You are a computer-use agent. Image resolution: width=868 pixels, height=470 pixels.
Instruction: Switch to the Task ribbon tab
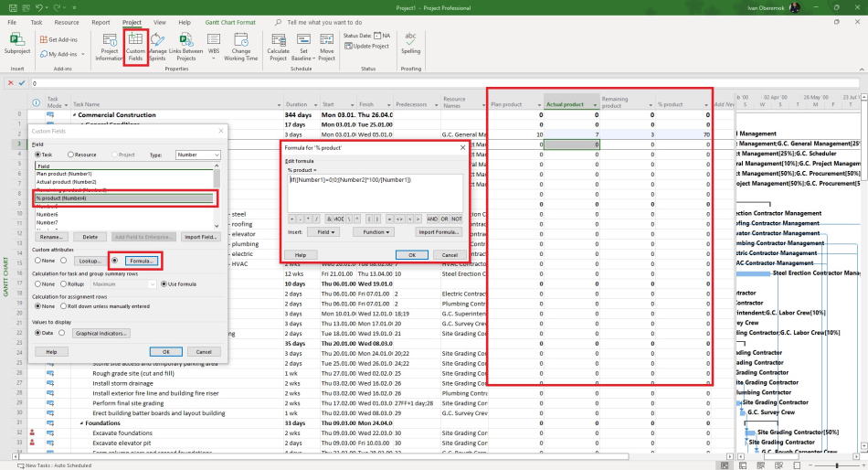coord(37,22)
